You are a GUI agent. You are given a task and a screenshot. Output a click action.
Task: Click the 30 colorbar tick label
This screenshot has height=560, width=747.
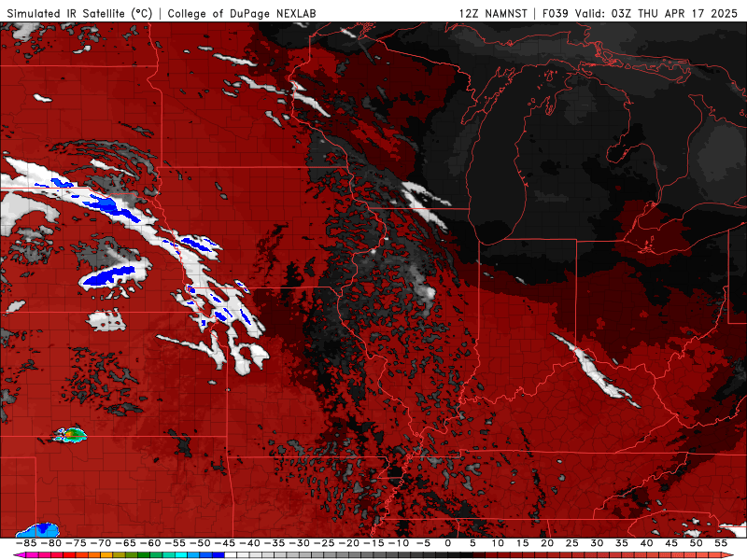click(x=597, y=543)
